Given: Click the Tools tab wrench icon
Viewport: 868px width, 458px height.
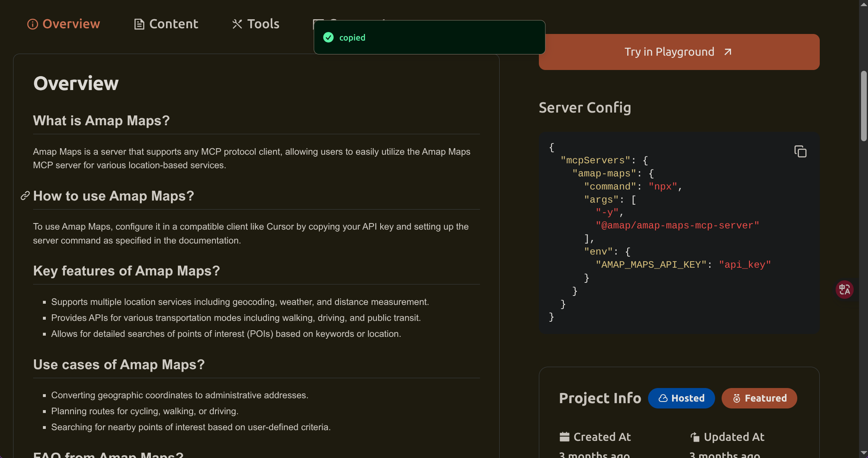Looking at the screenshot, I should click(x=237, y=25).
